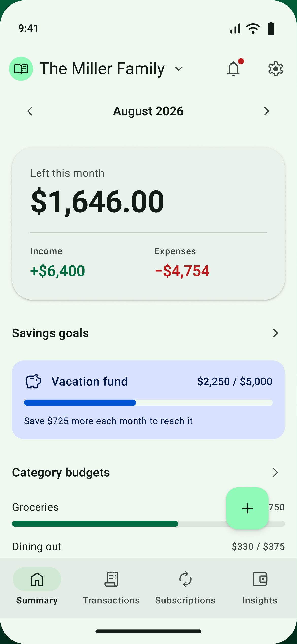Tap the piggy bank icon in Vacation fund
The width and height of the screenshot is (297, 644).
[33, 381]
